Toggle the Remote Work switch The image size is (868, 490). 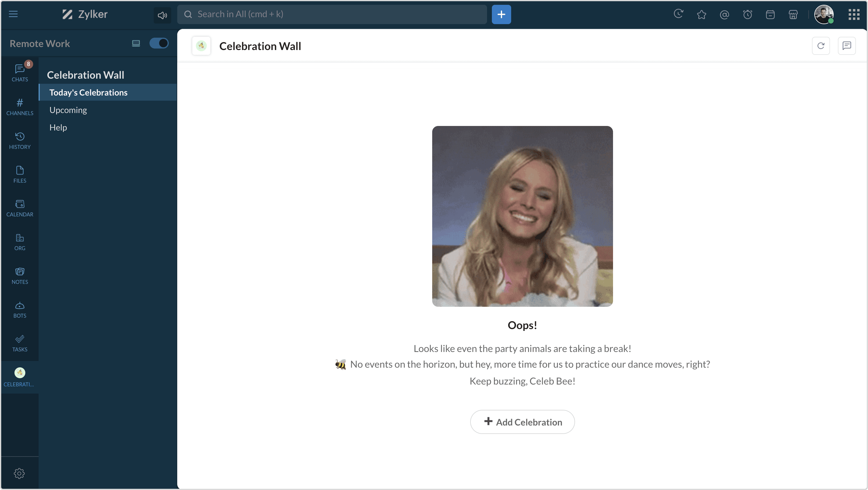coord(159,43)
